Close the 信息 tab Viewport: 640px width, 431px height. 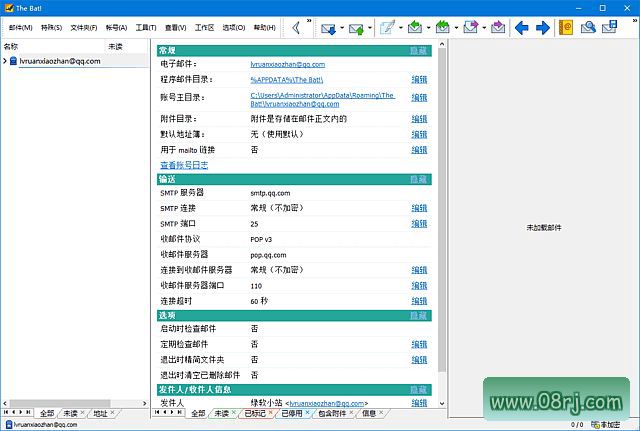381,413
